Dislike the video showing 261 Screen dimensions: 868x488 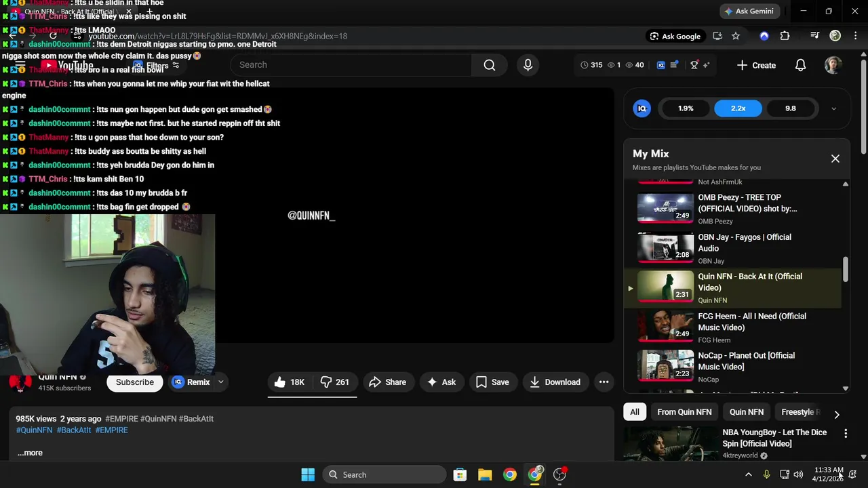click(x=335, y=382)
